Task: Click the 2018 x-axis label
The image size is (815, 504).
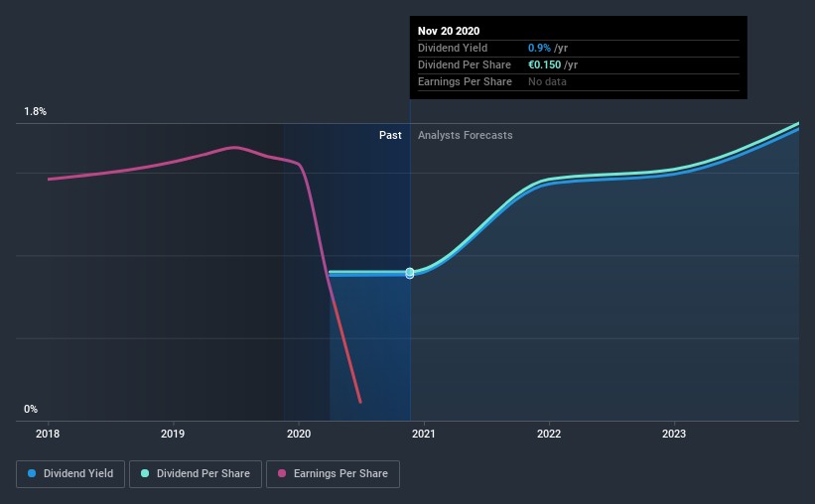Action: click(48, 434)
